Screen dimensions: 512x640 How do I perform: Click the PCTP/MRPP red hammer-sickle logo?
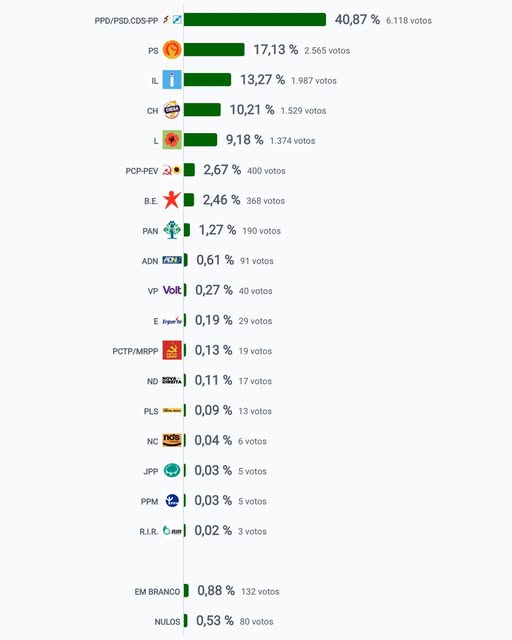(172, 350)
